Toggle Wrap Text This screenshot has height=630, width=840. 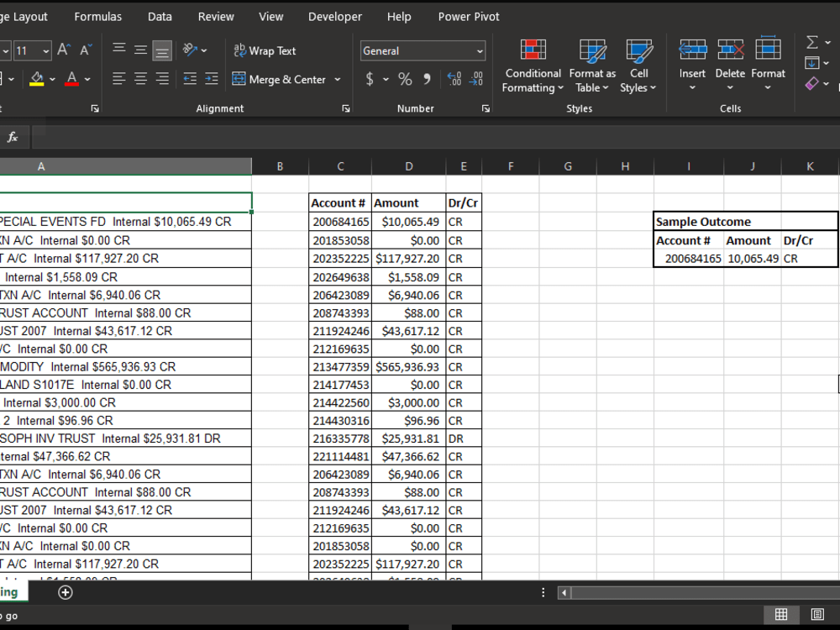[x=265, y=50]
